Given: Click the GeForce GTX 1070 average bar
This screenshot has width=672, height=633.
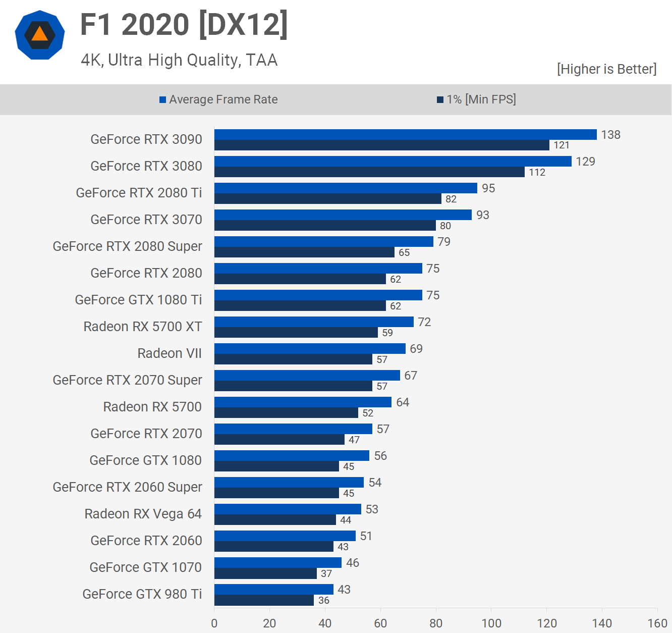Looking at the screenshot, I should (x=278, y=562).
